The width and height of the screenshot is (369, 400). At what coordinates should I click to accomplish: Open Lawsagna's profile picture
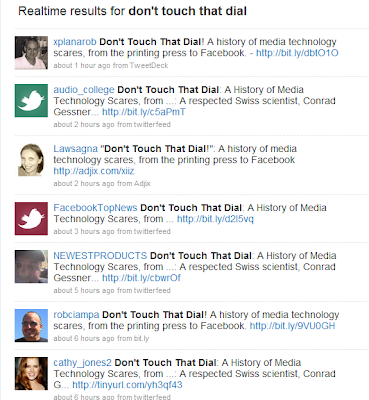(31, 160)
